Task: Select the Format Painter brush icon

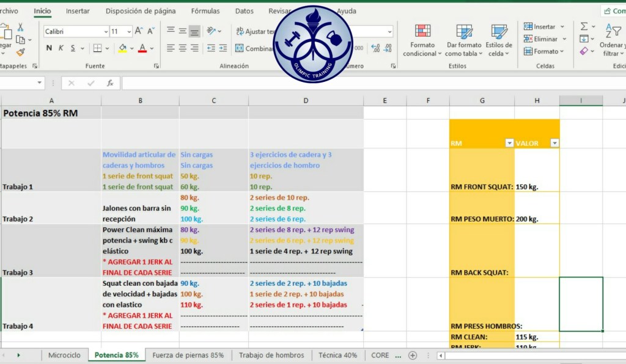Action: [x=20, y=53]
